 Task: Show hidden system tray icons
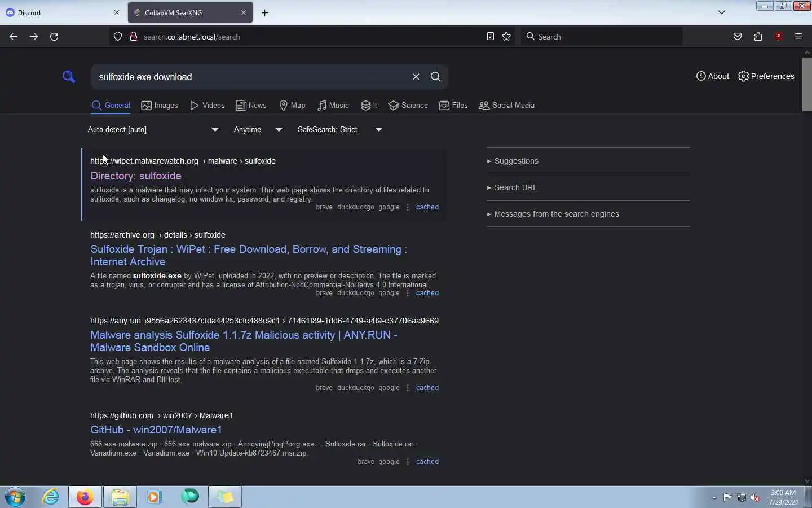point(714,498)
